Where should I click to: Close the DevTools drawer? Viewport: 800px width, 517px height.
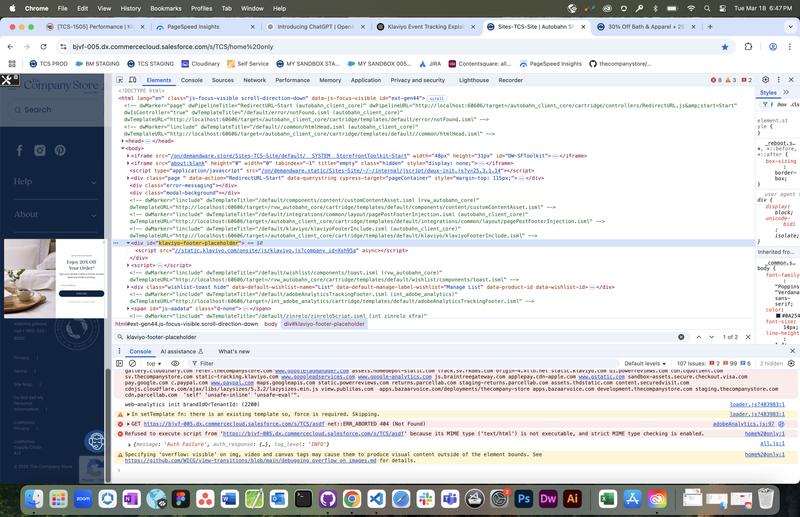pyautogui.click(x=792, y=351)
